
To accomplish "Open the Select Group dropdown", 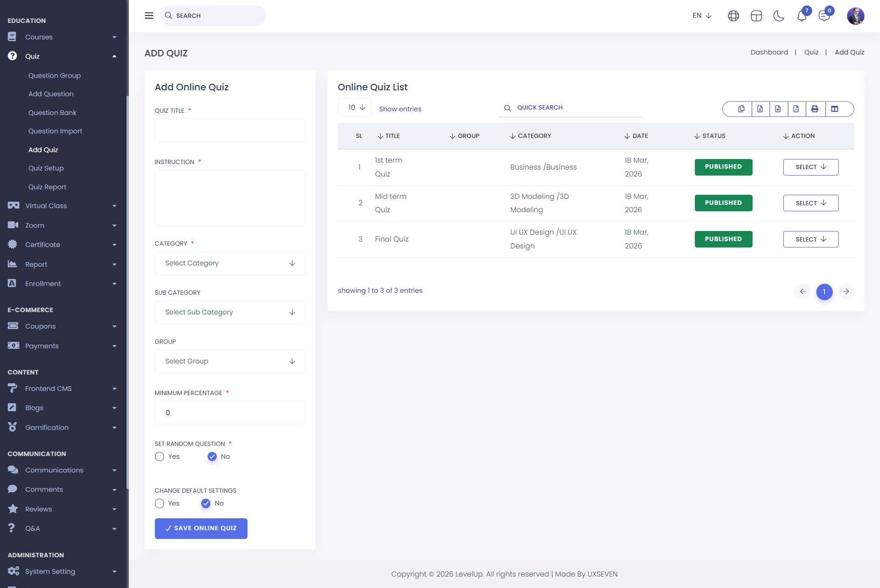I will [230, 362].
